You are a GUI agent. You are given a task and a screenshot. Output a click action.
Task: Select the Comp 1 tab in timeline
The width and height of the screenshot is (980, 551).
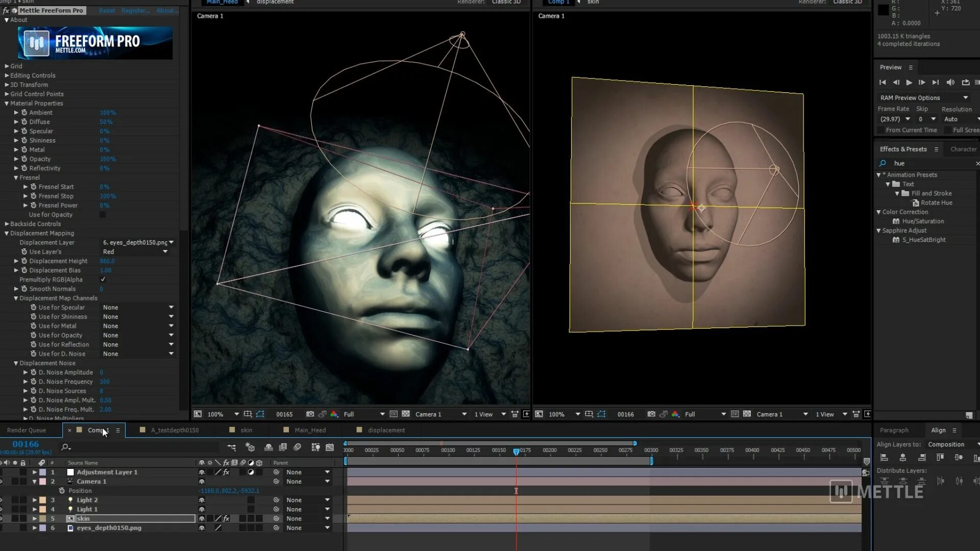(99, 430)
